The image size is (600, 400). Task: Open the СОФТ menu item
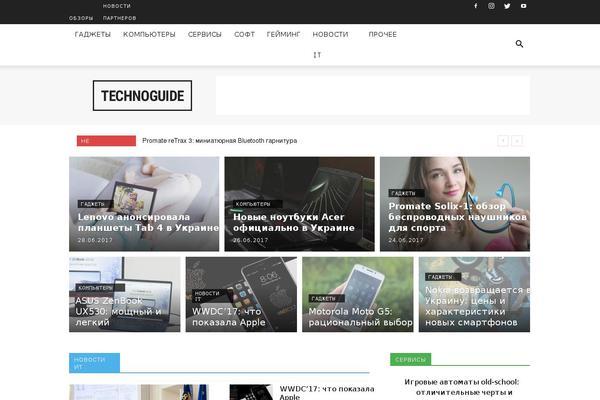click(245, 34)
